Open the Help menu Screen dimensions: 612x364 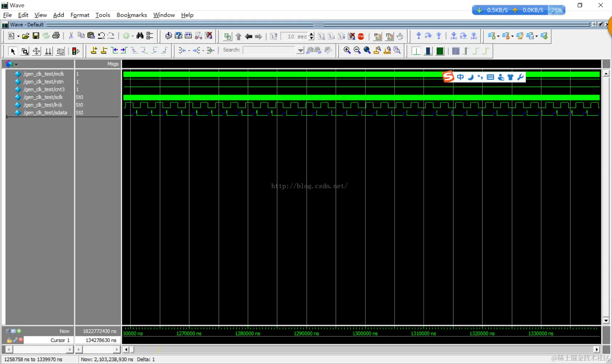187,15
